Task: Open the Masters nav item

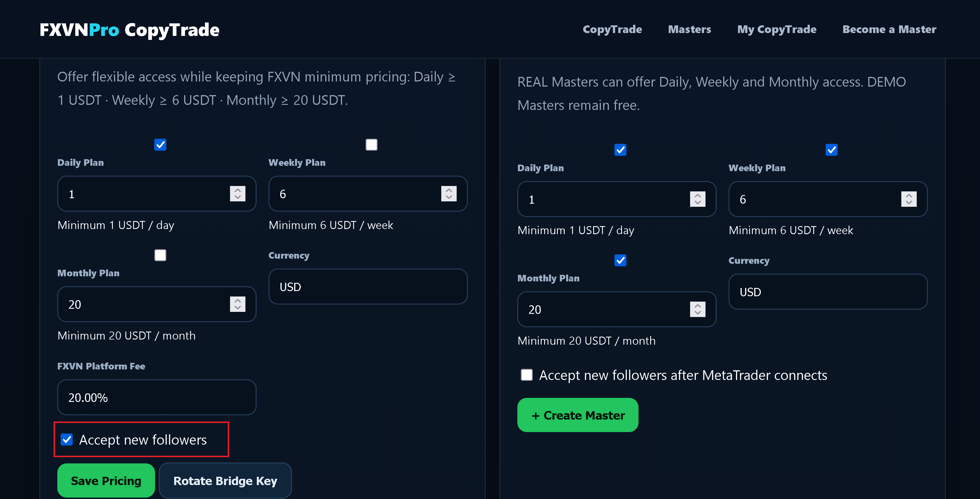Action: 689,29
